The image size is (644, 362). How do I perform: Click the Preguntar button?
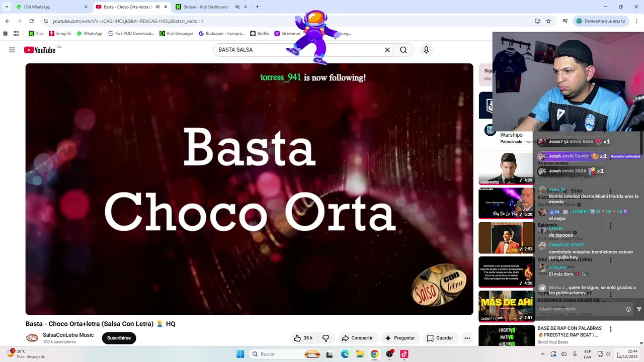399,338
